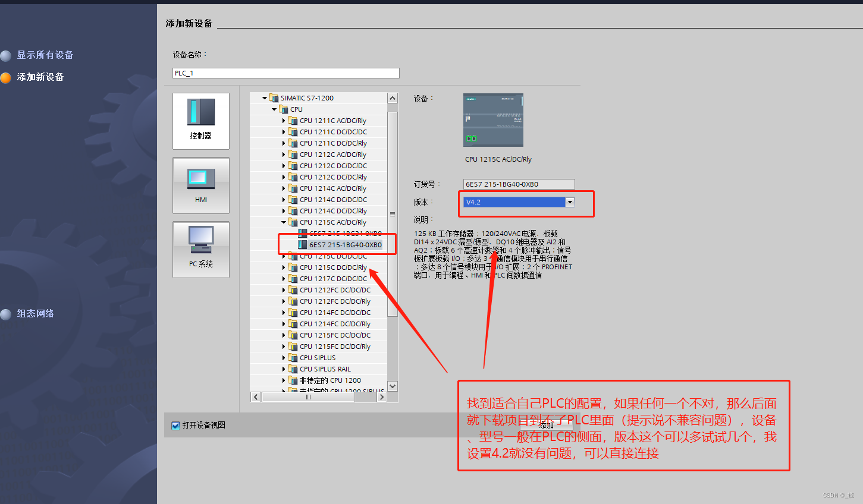The width and height of the screenshot is (863, 504).
Task: Click module icon of 6ES7 215-1BG31-0XB0
Action: click(x=303, y=233)
